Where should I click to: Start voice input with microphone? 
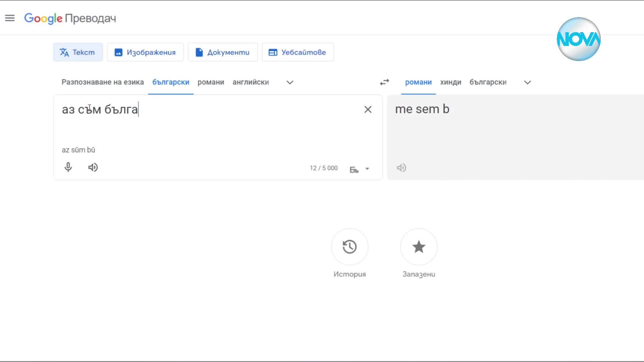coord(68,167)
